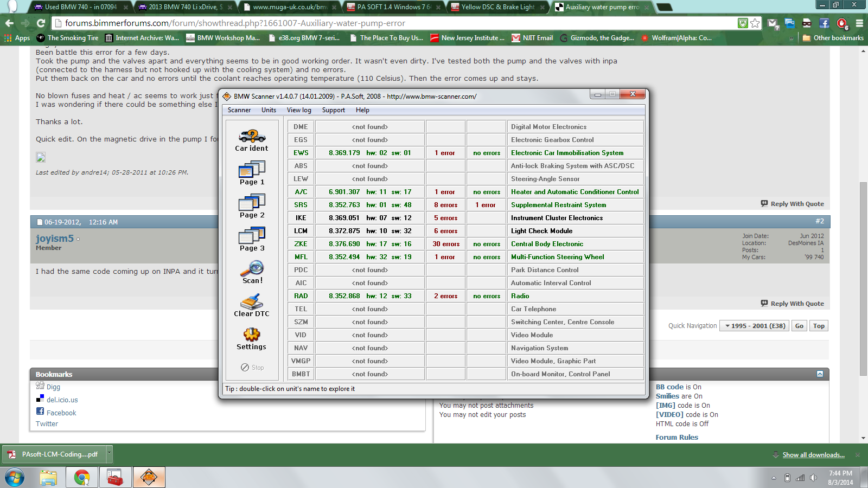Screen dimensions: 868x488
Task: Open the 'BMW Workshop Ma...' bookmark
Action: coord(223,38)
